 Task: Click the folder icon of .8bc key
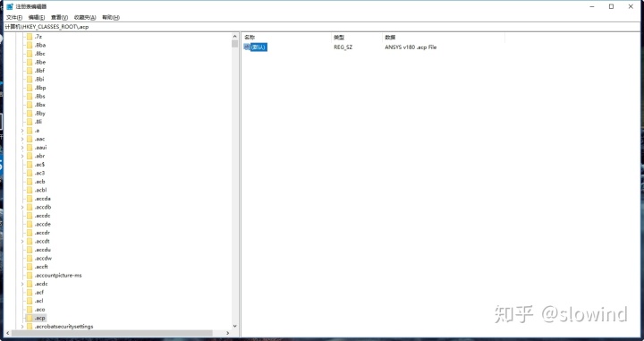[30, 54]
